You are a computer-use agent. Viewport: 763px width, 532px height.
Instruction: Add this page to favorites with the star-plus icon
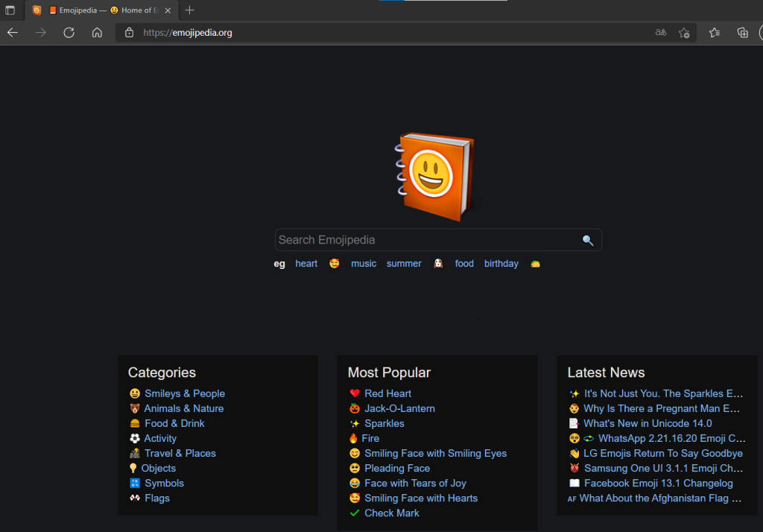point(684,33)
